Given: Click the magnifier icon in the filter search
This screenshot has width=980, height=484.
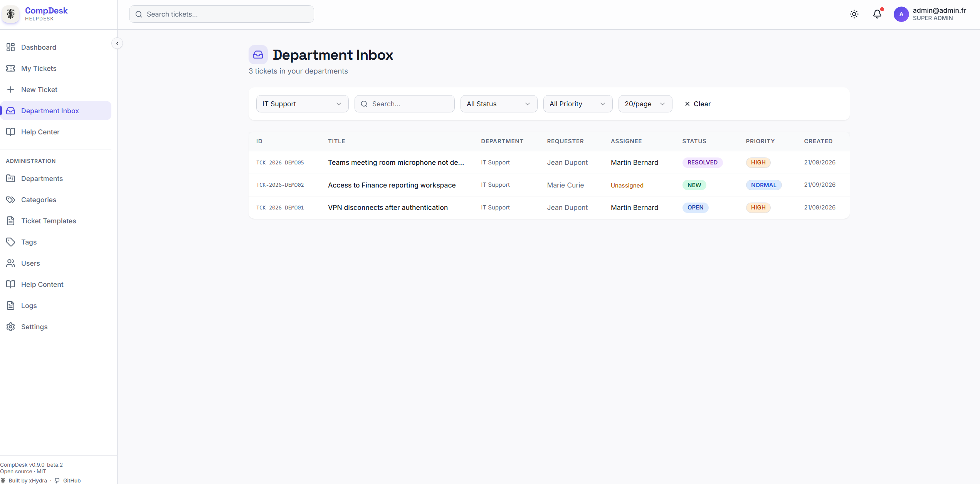Looking at the screenshot, I should pos(364,104).
